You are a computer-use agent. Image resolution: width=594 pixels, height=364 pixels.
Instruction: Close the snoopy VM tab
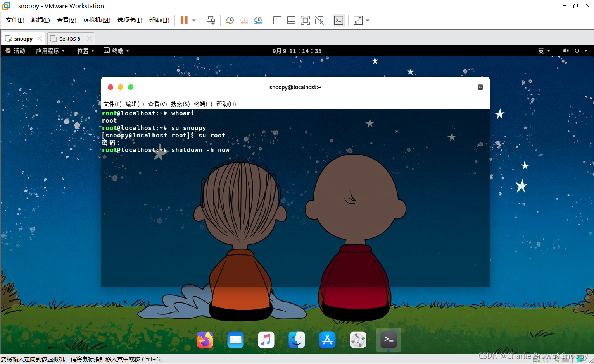coord(40,39)
